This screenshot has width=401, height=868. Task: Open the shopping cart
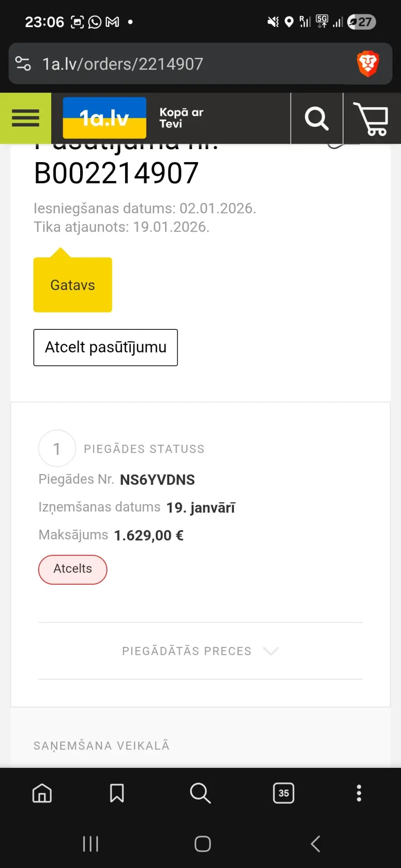tap(371, 118)
